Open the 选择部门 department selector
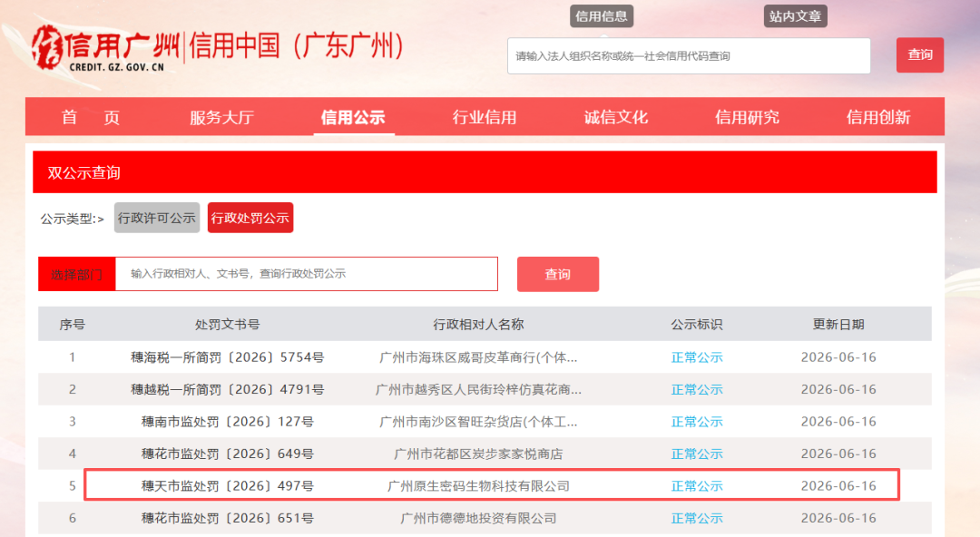This screenshot has height=537, width=980. coord(77,274)
